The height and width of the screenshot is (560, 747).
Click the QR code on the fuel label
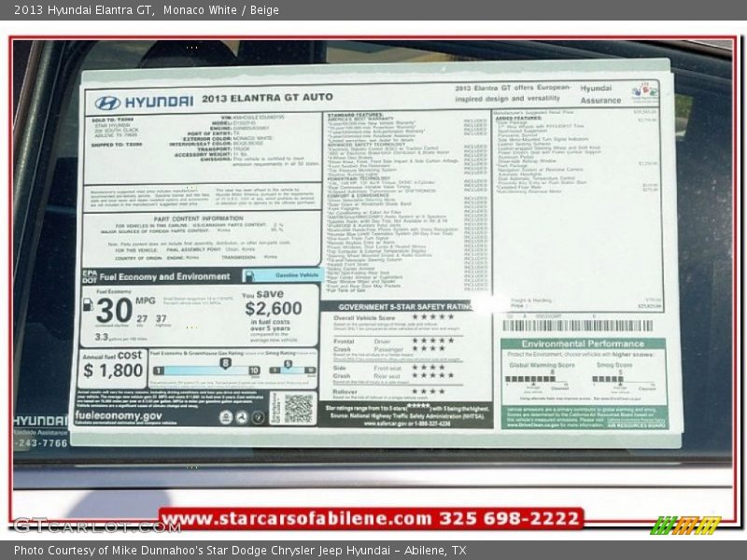(x=298, y=409)
